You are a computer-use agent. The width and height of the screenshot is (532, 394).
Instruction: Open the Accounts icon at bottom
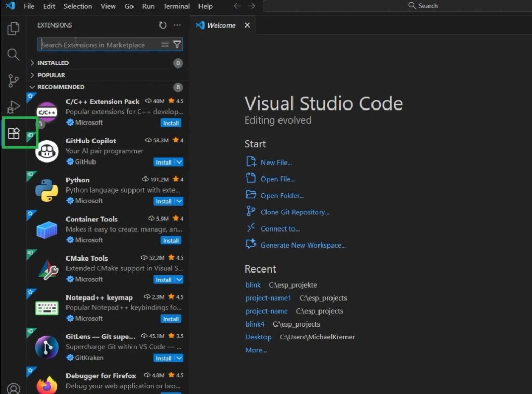click(14, 388)
